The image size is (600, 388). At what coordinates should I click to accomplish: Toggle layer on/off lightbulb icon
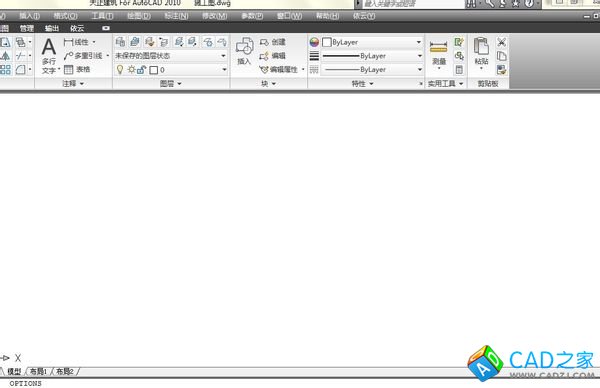point(120,70)
